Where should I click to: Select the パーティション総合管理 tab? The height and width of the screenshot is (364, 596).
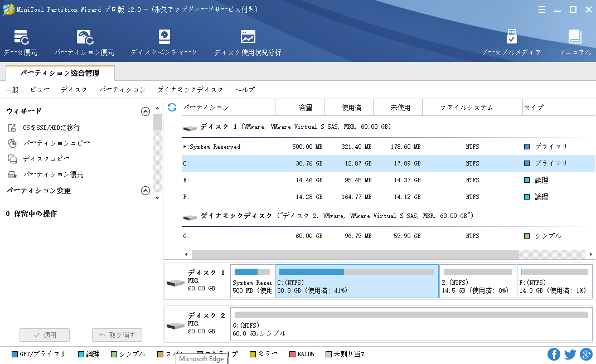click(x=60, y=73)
